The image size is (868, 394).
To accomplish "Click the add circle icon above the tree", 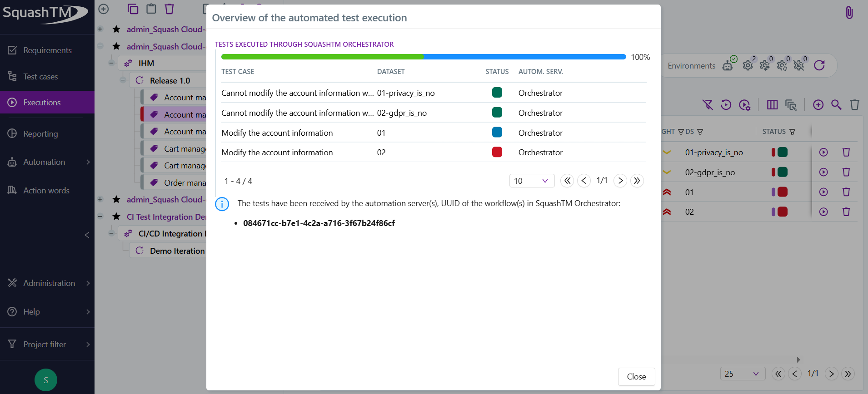I will (x=104, y=9).
